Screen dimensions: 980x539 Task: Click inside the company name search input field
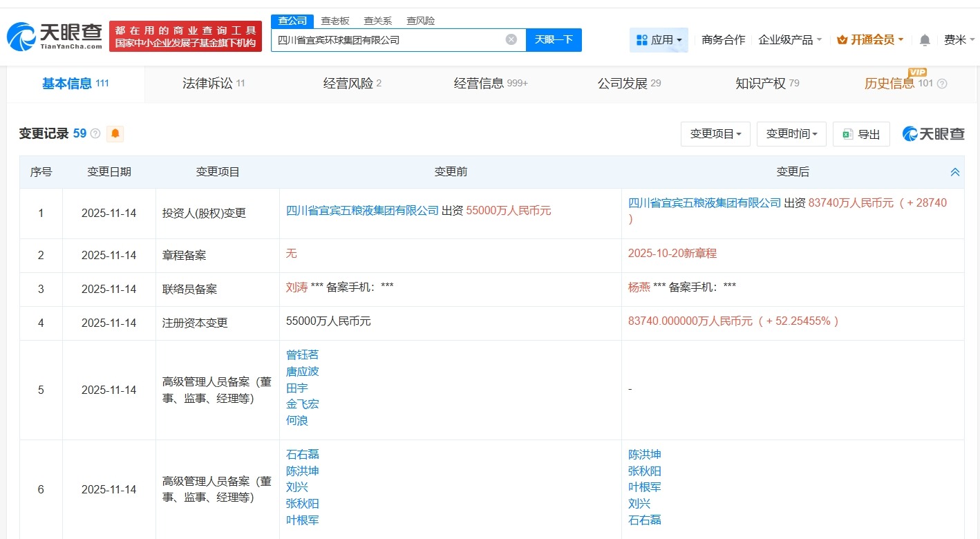tap(387, 39)
